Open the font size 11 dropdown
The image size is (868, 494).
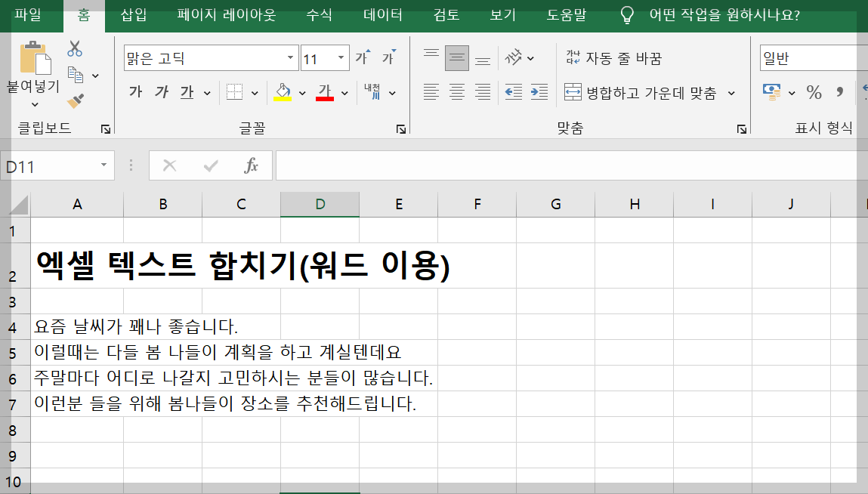[339, 57]
